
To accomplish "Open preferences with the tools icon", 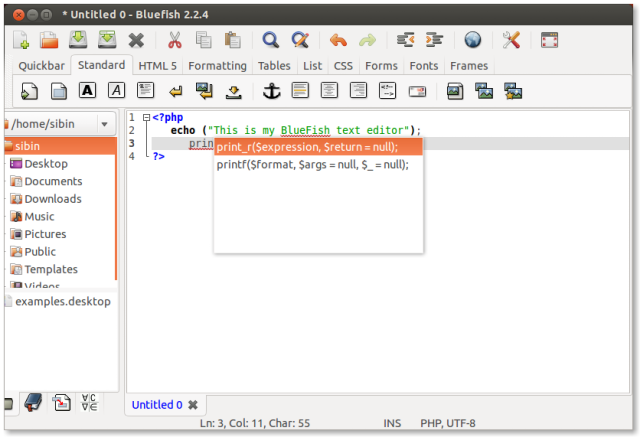I will point(511,40).
